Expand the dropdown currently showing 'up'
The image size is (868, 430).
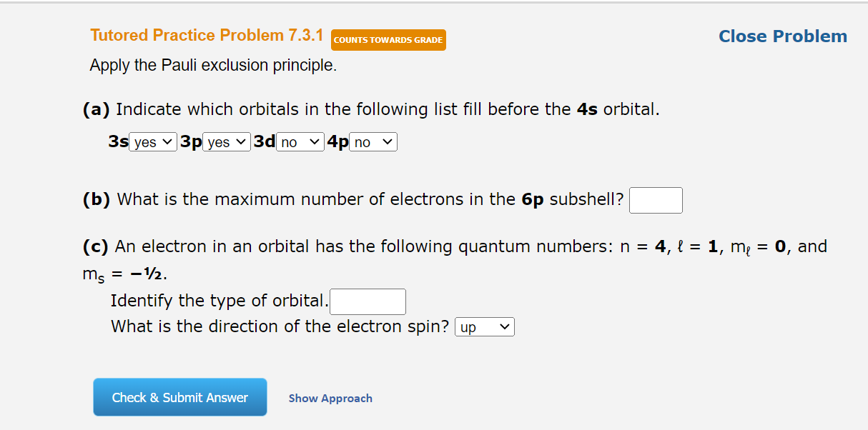[485, 326]
